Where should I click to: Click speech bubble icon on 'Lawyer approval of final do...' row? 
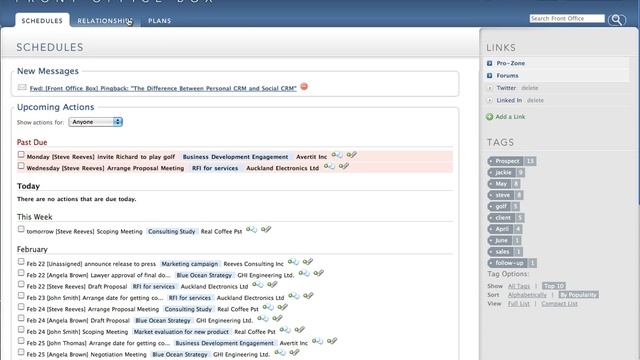coord(304,273)
